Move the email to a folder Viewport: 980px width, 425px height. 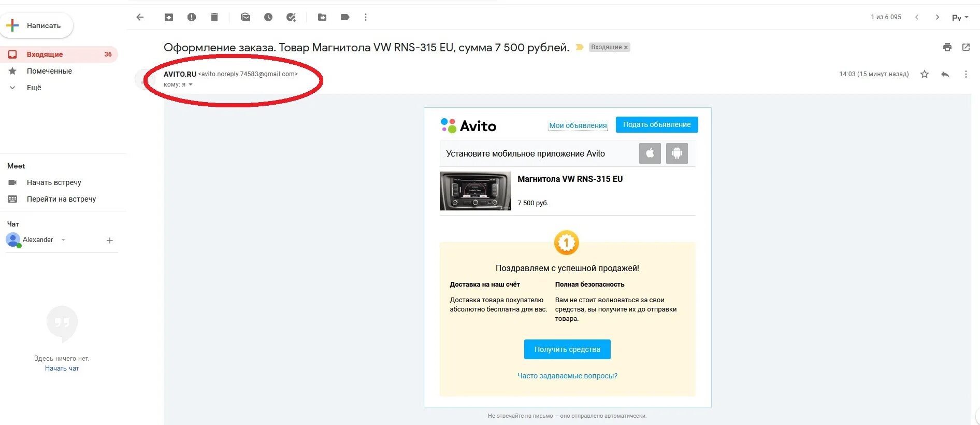pyautogui.click(x=322, y=17)
